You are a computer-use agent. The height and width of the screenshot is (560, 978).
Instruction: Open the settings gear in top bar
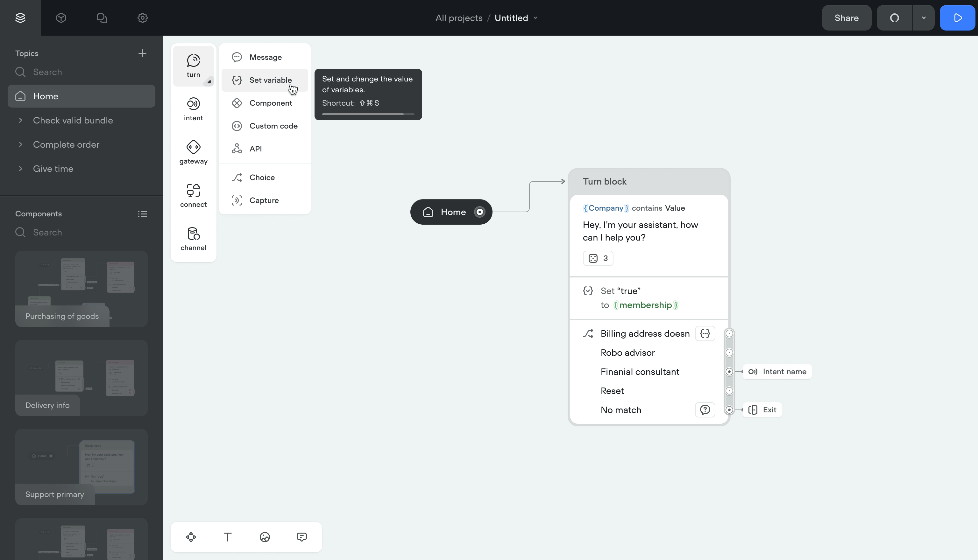point(142,18)
